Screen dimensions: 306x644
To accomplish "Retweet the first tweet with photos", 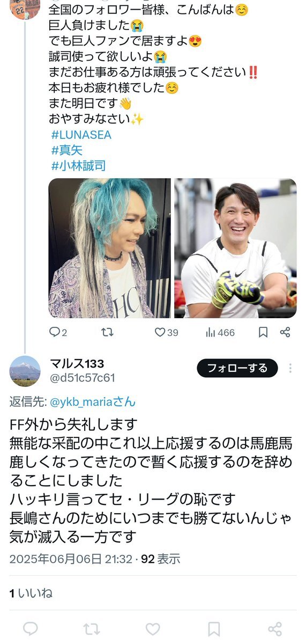I will [107, 333].
